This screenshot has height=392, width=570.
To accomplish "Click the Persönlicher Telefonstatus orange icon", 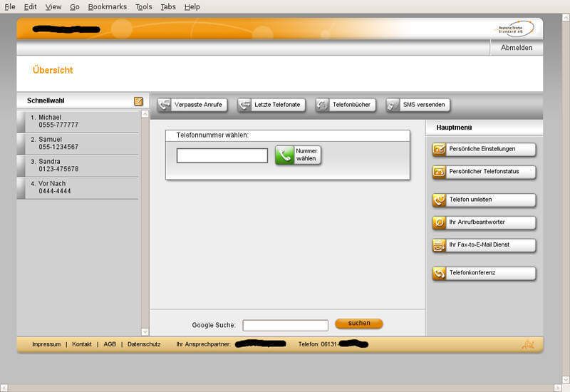I will point(439,172).
